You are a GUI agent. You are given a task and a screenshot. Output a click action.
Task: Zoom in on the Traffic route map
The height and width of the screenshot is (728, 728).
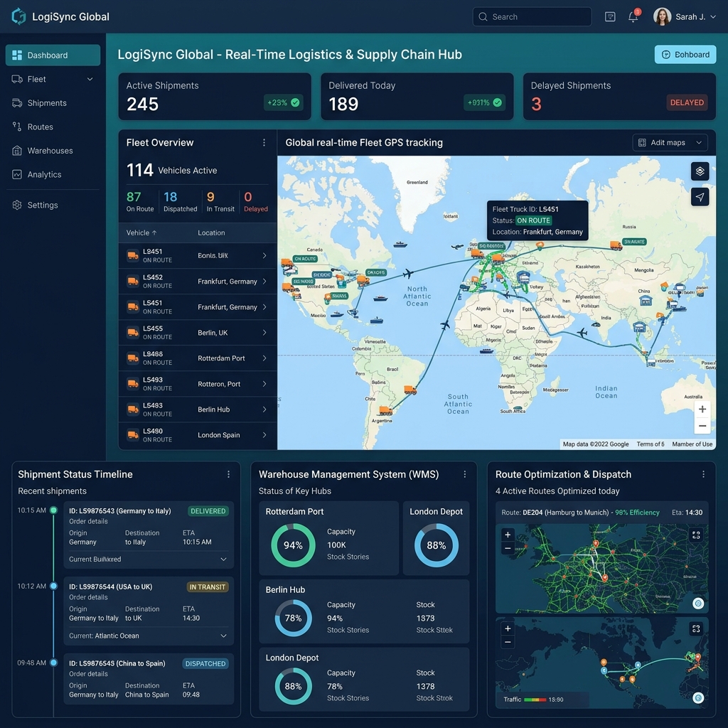click(x=508, y=628)
